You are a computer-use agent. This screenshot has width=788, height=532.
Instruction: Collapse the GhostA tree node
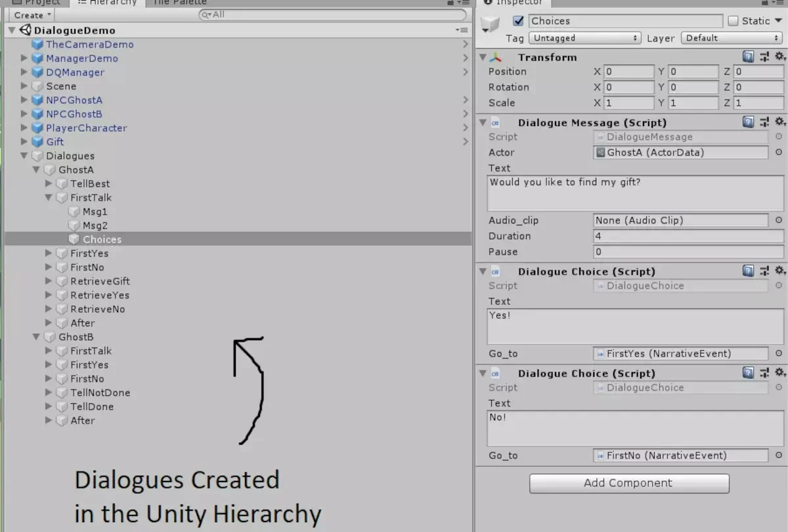click(36, 169)
